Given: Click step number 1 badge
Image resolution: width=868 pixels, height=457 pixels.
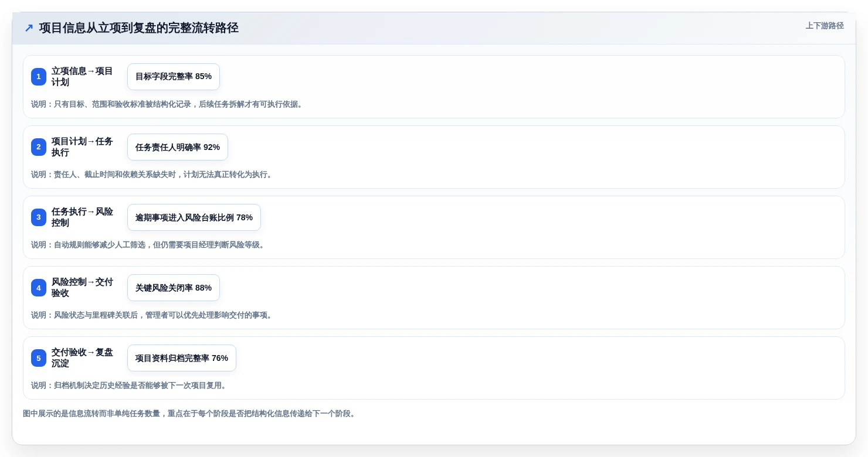Looking at the screenshot, I should (x=39, y=77).
